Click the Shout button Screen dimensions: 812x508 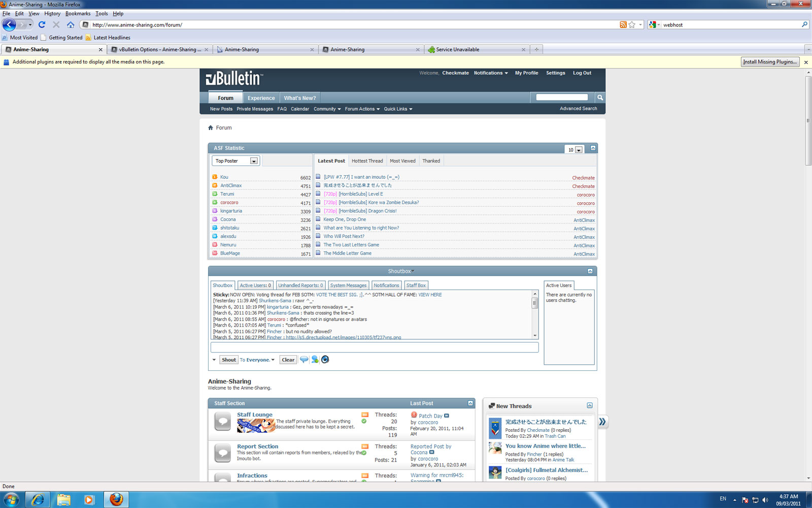click(229, 360)
